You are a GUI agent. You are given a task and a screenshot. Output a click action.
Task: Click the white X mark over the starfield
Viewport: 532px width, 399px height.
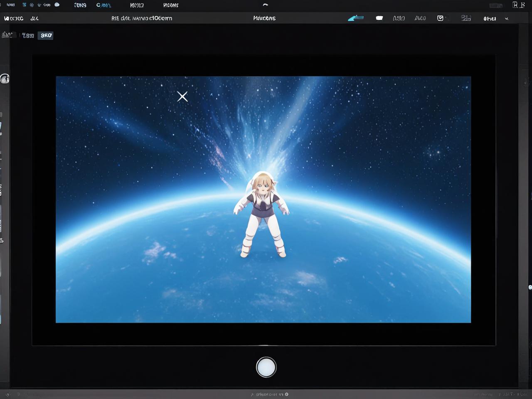[x=182, y=96]
